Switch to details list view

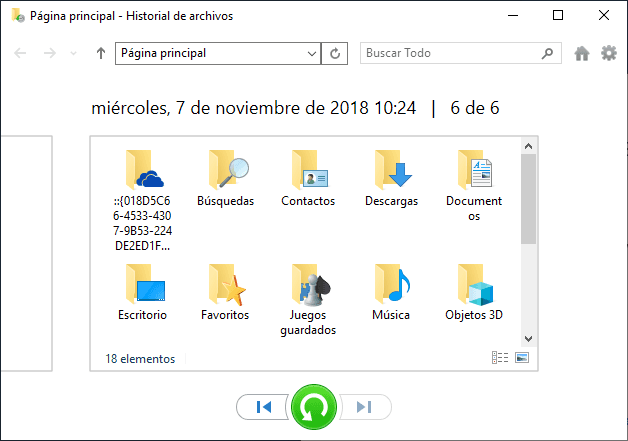tap(500, 357)
